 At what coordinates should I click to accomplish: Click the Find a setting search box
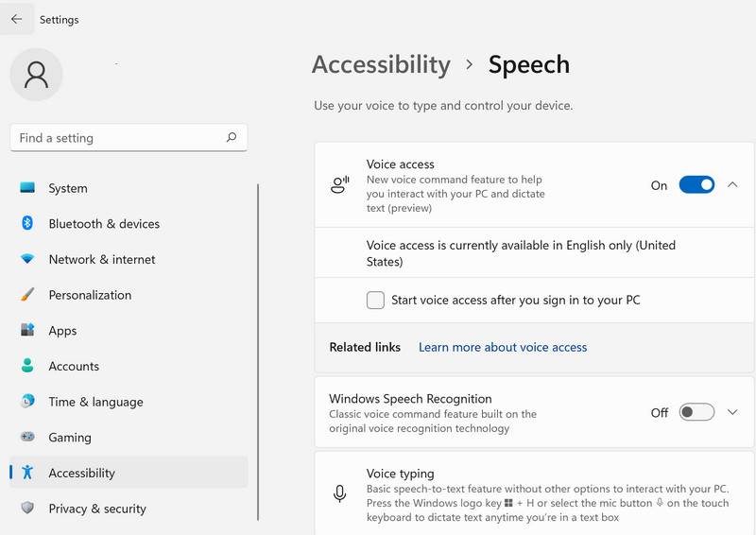pyautogui.click(x=118, y=138)
